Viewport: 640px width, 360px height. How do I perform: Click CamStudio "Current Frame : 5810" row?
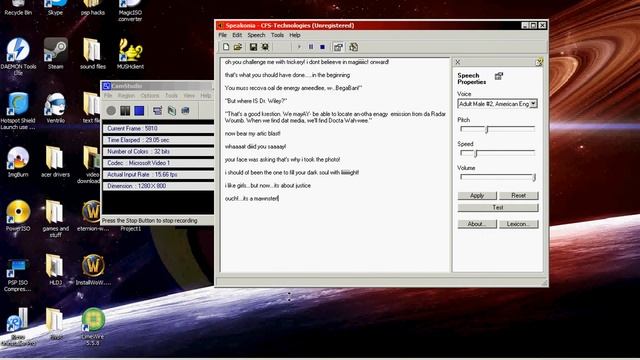(158, 129)
